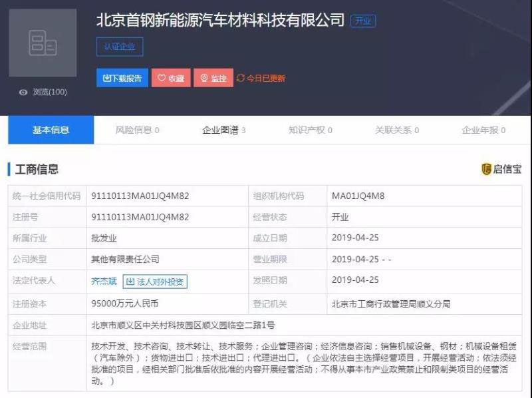Click the company name title 北京首钢新能源汽车材料科技有限公司
Viewport: 532px width, 398px height.
pos(220,20)
